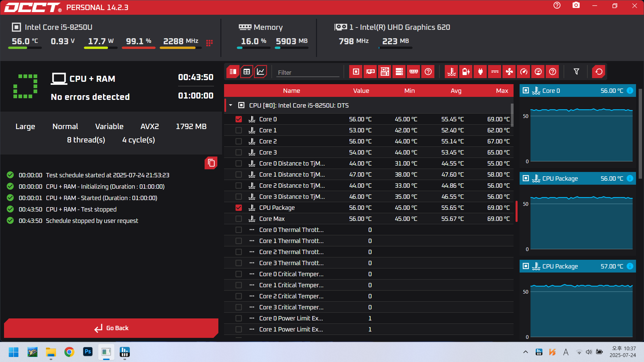The height and width of the screenshot is (362, 644).
Task: Show info for the Core 0 graph
Action: [x=630, y=90]
